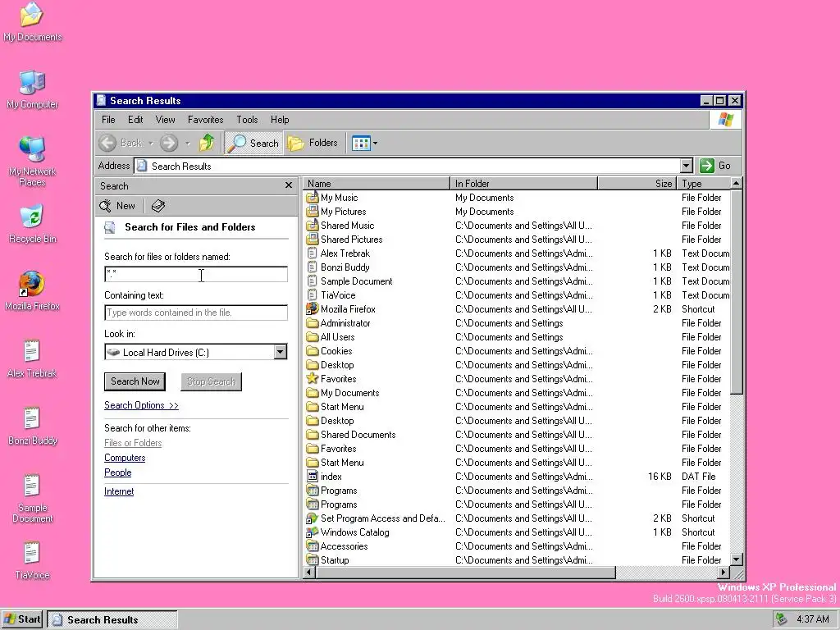The width and height of the screenshot is (840, 630).
Task: Open the View menu
Action: (165, 120)
